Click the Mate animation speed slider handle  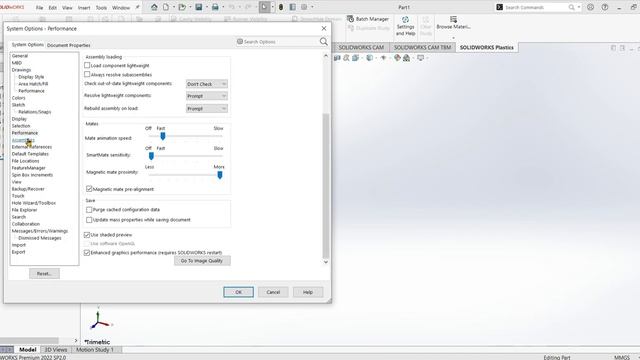[x=162, y=136]
